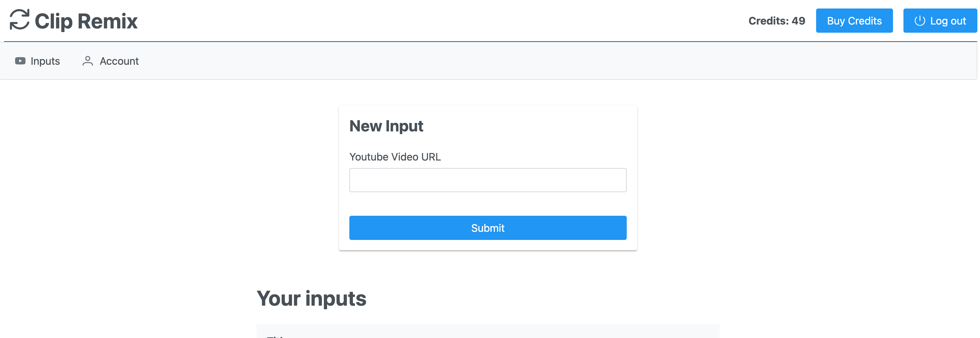Click the person icon beside Account
Screen dimensions: 980x338
click(x=88, y=61)
